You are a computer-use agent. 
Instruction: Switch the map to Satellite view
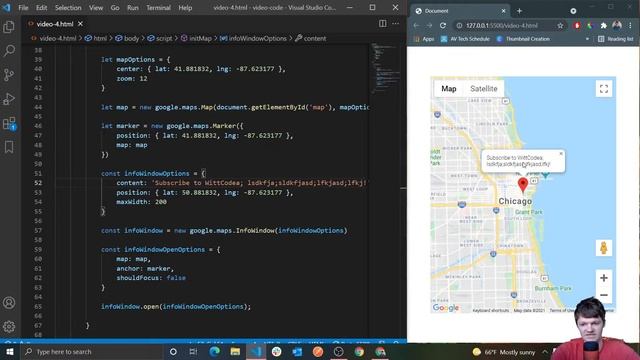click(x=484, y=89)
